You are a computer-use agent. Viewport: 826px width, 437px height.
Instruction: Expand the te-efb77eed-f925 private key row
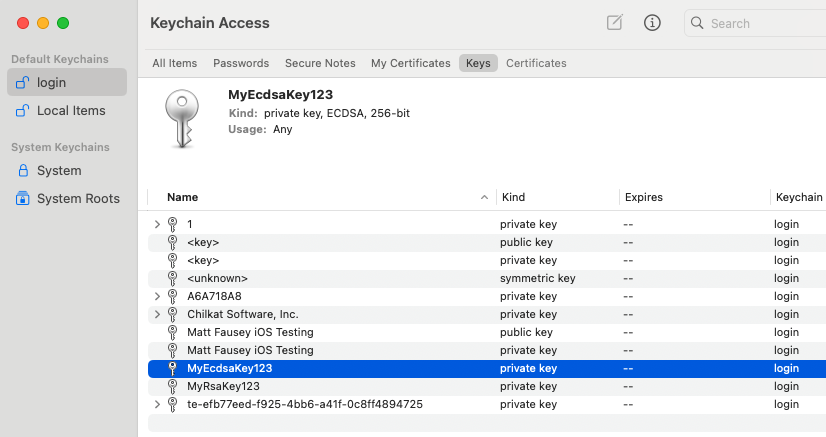[157, 404]
